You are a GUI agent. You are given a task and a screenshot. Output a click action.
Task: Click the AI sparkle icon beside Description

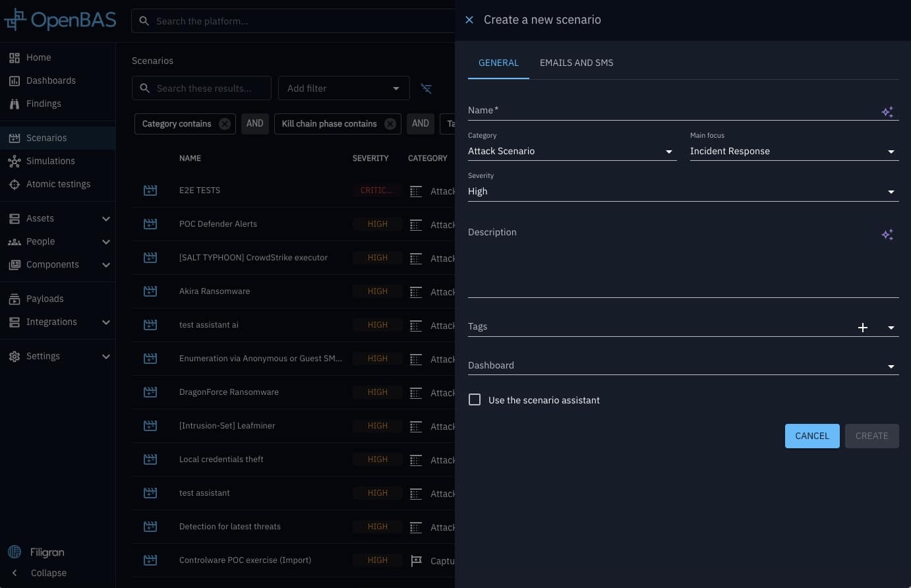(887, 235)
